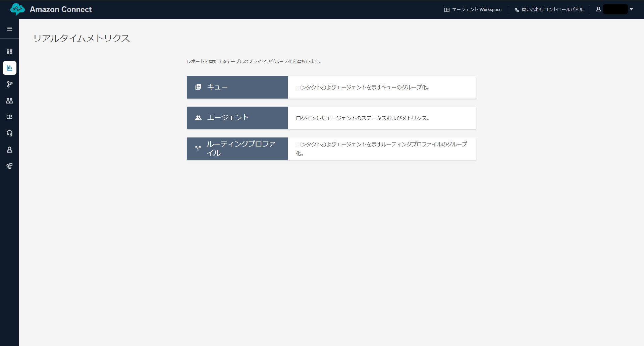Open the channels icon in sidebar
Image resolution: width=644 pixels, height=346 pixels.
tap(9, 117)
